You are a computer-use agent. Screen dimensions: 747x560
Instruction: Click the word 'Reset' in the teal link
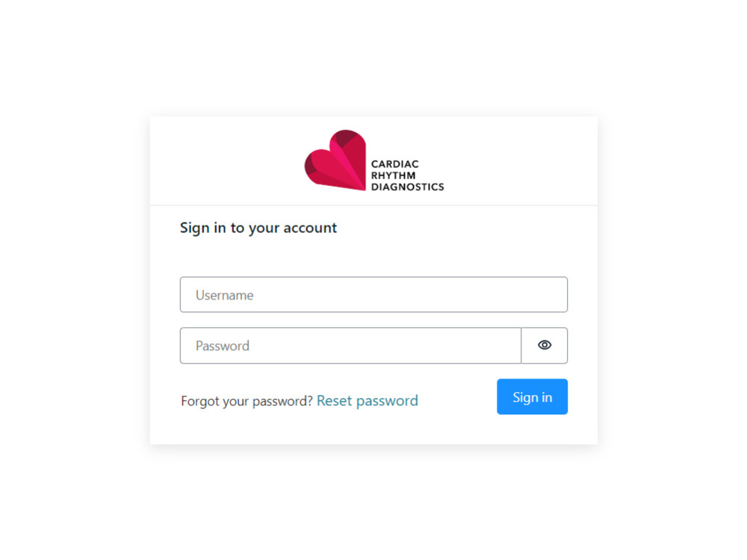(x=335, y=400)
